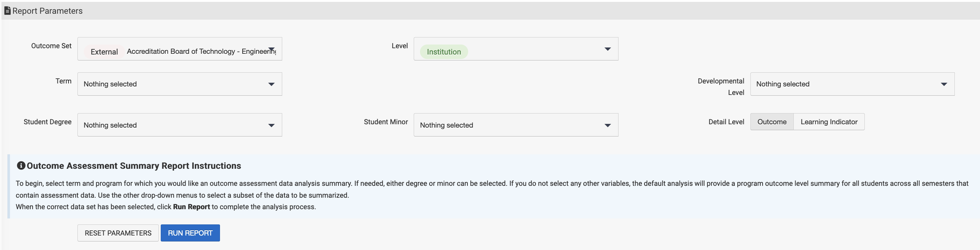Screen dimensions: 980x250
Task: Click the Reset Parameters button
Action: 118,233
